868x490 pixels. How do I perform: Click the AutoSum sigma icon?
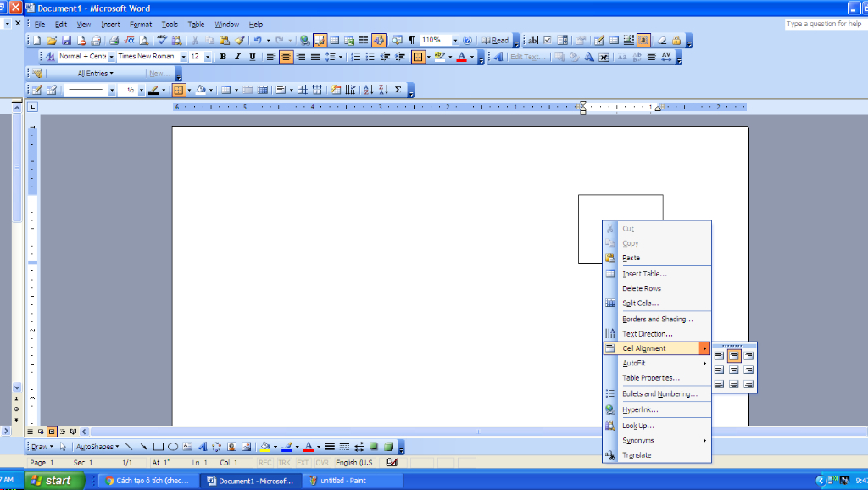pyautogui.click(x=398, y=90)
